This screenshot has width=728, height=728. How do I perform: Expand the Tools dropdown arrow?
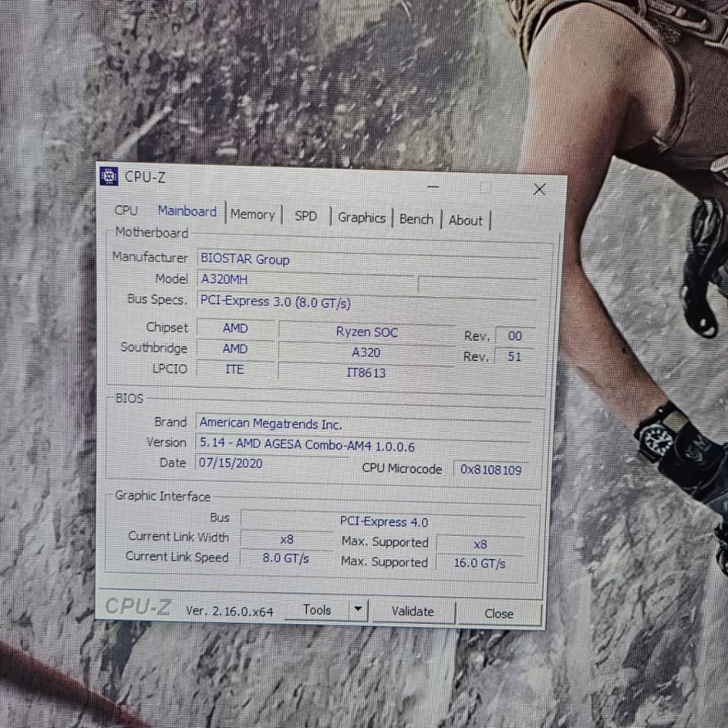point(358,609)
